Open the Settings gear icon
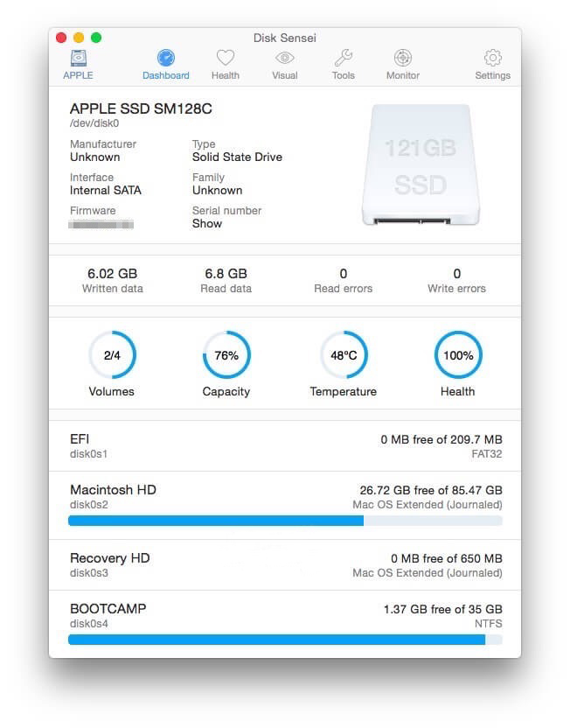Viewport: 570px width, 728px height. point(492,59)
